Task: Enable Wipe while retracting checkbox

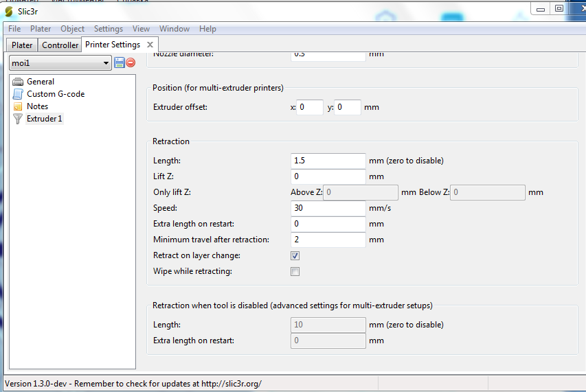Action: pos(295,271)
